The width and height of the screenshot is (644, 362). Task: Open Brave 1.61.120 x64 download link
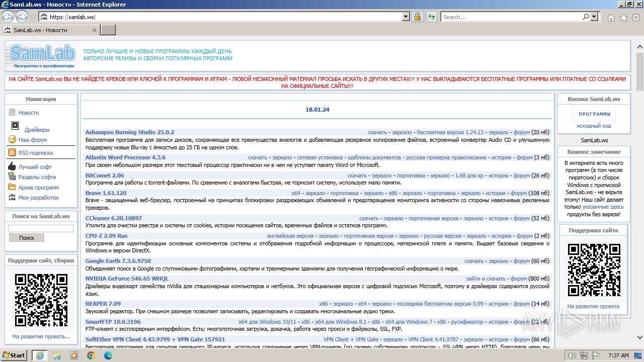pyautogui.click(x=296, y=193)
